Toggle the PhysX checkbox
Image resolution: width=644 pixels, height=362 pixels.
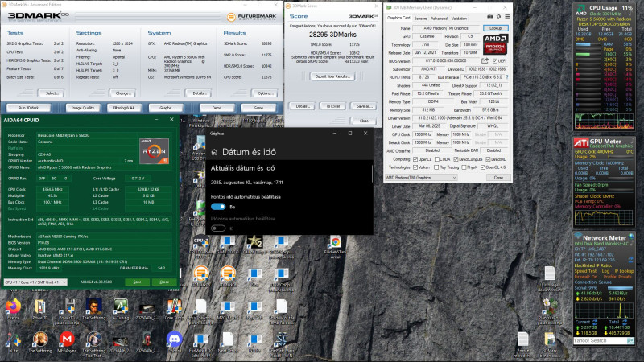(x=464, y=167)
